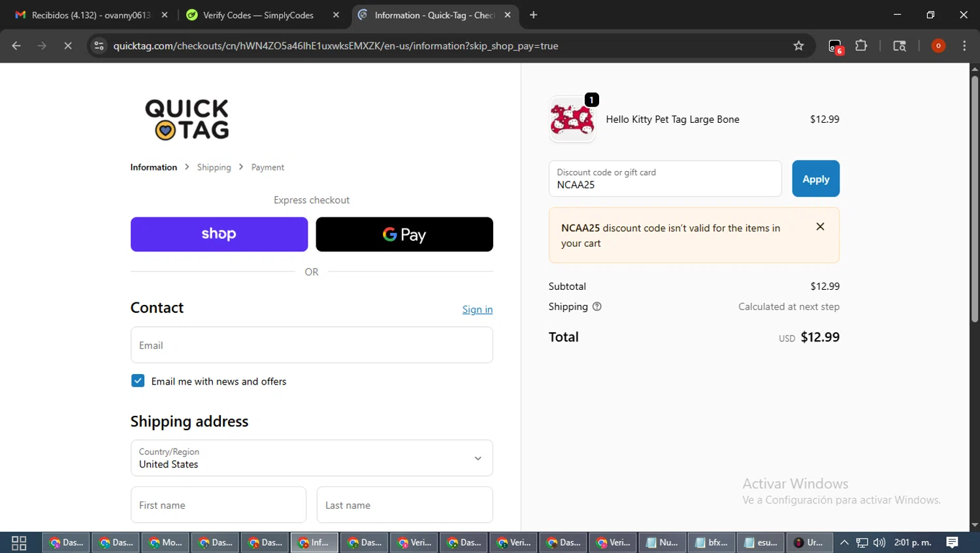Image resolution: width=980 pixels, height=553 pixels.
Task: Bookmark this page with the star icon
Action: 798,46
